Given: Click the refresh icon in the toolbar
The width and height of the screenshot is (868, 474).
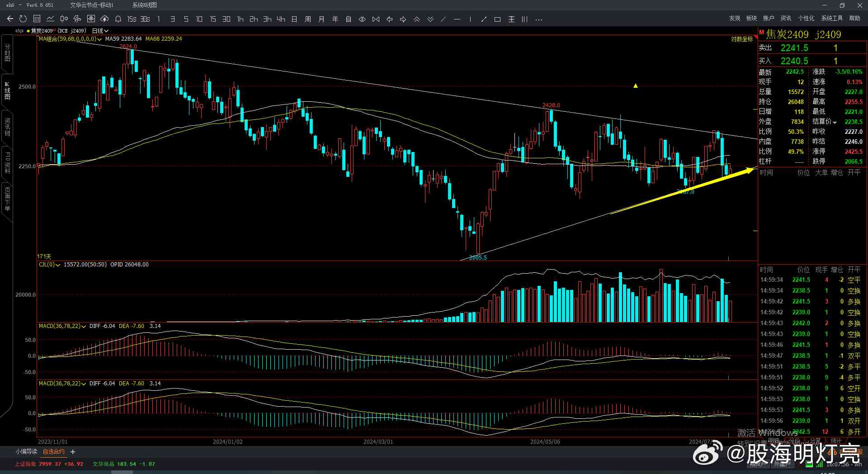Looking at the screenshot, I should [23, 19].
